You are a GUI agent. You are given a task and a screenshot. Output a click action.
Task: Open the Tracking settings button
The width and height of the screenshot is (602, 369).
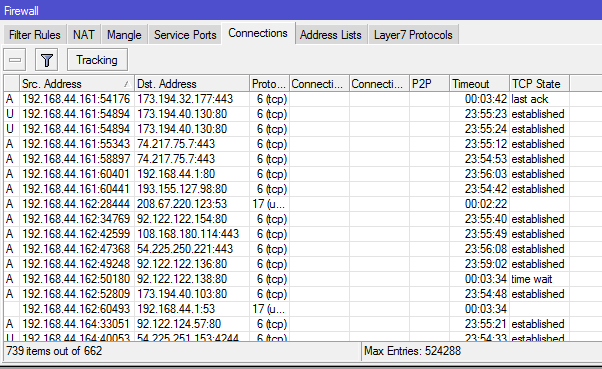pyautogui.click(x=97, y=60)
